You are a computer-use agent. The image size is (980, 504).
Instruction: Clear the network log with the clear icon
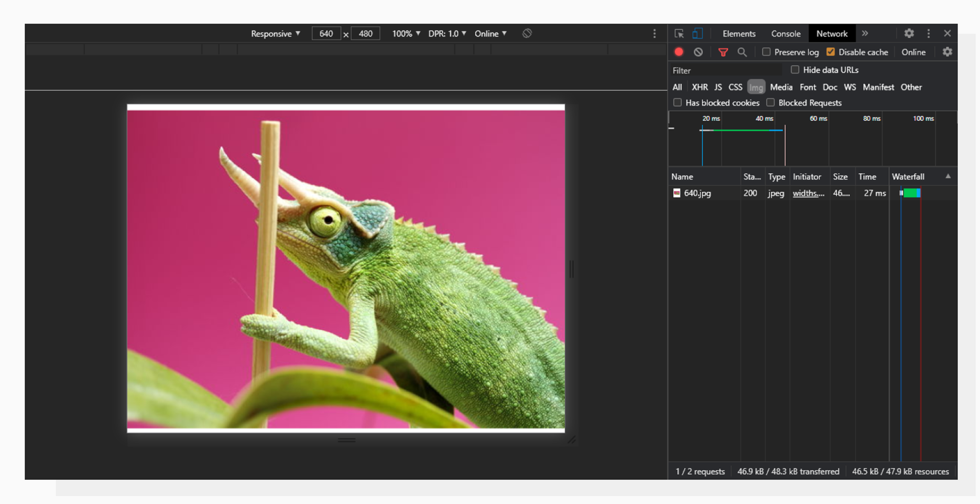click(x=698, y=52)
